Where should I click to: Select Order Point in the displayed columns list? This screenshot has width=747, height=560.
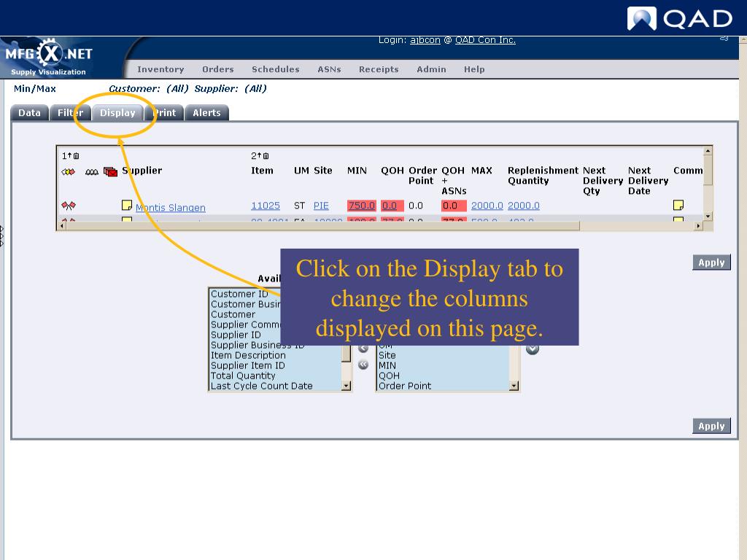[404, 386]
